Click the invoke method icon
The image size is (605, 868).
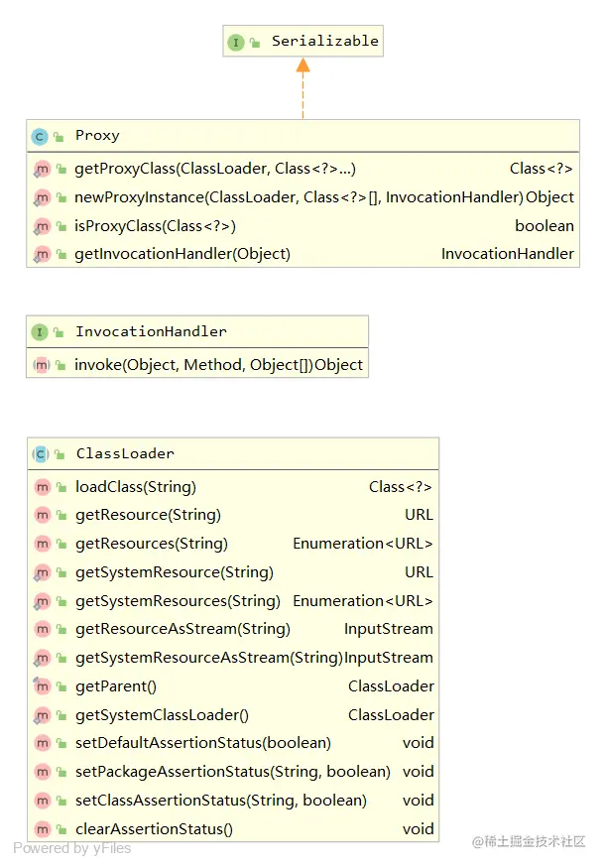42,365
